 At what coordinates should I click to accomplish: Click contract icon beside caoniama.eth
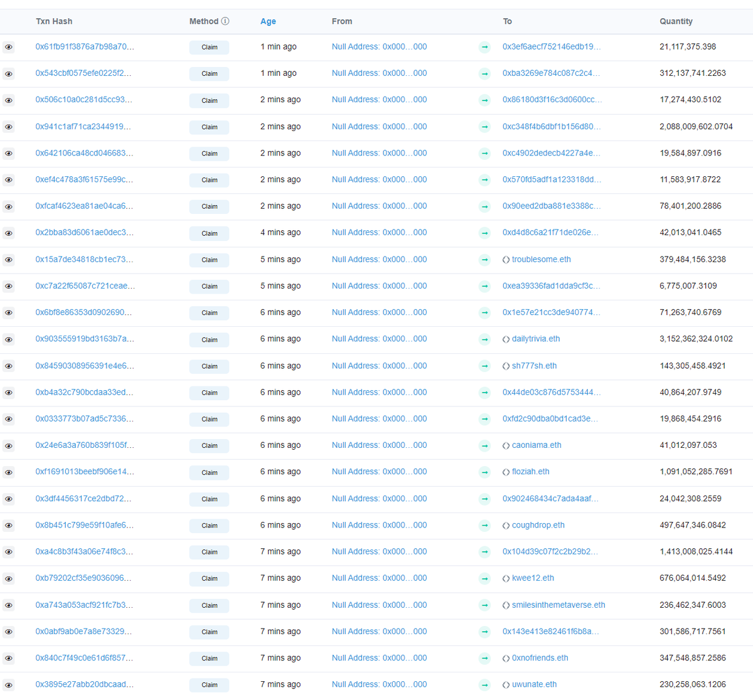(506, 446)
